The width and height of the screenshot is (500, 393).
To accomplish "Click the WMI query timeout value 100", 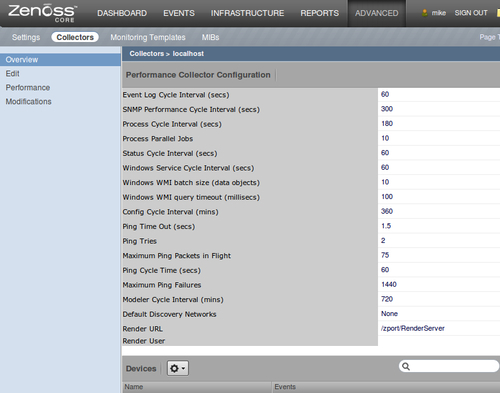I will [387, 197].
